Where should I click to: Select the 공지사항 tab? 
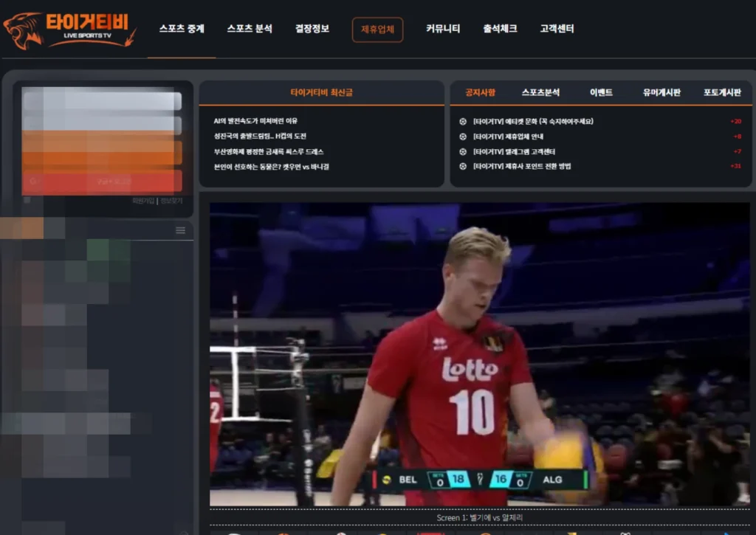(480, 92)
